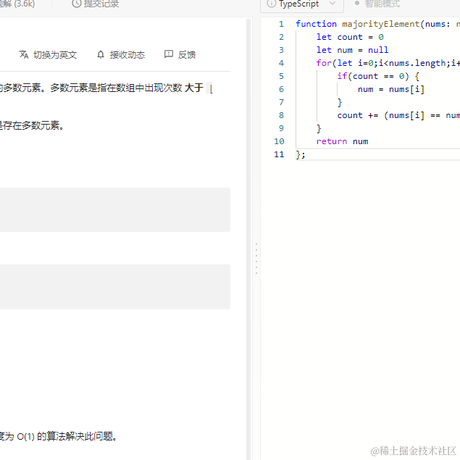The width and height of the screenshot is (460, 460).
Task: Click line number 1 in editor gutter
Action: [x=281, y=24]
